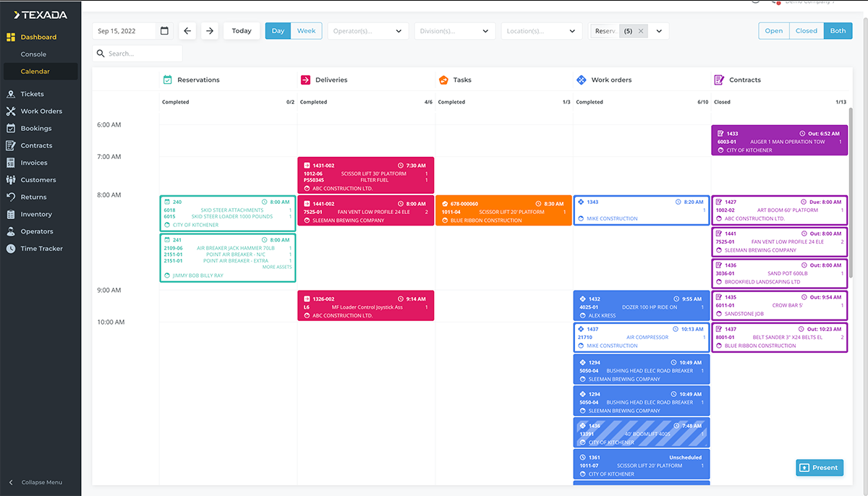Show only Open items
This screenshot has height=496, width=868.
coord(773,31)
